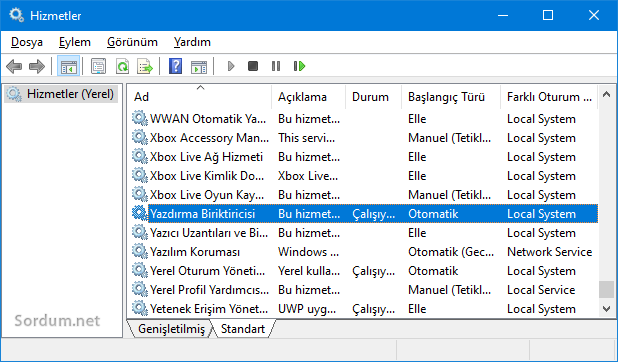Open the Yardım menu
Screen dimensions: 618x362
tap(192, 42)
